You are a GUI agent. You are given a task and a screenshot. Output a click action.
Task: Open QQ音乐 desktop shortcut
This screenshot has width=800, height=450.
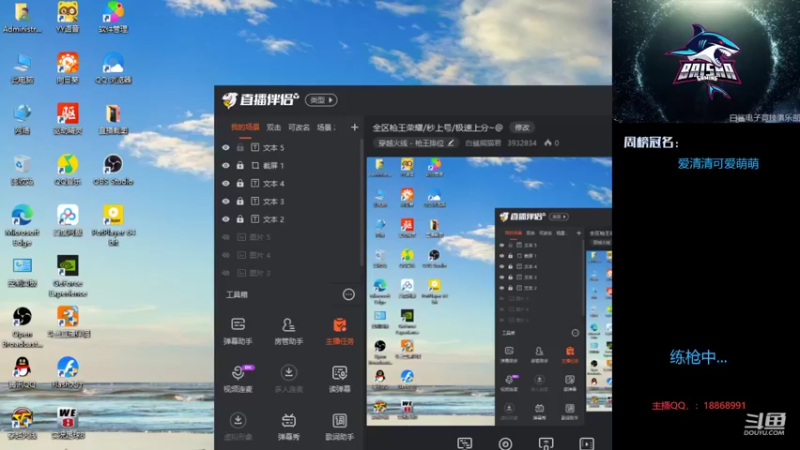coord(68,170)
